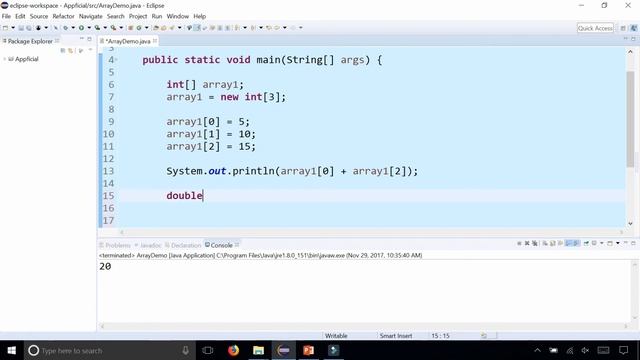Click Remove All Terminated Launches icon
Image resolution: width=640 pixels, height=360 pixels.
point(535,243)
